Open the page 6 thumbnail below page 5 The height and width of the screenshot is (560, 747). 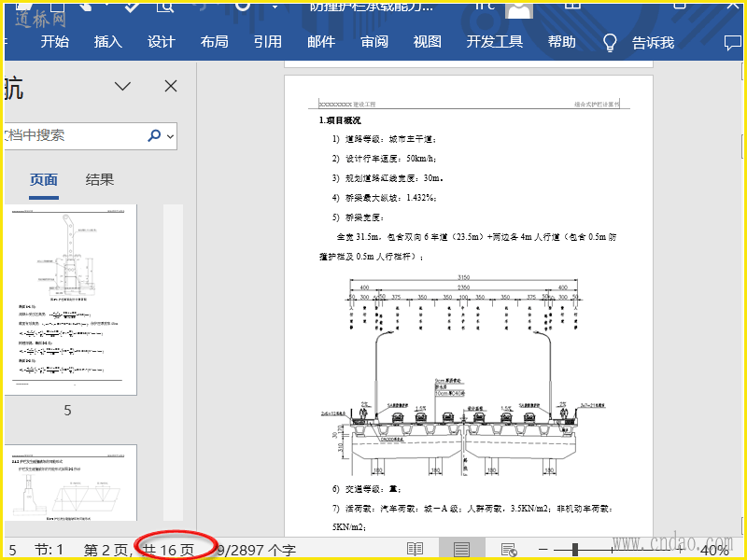[x=71, y=483]
